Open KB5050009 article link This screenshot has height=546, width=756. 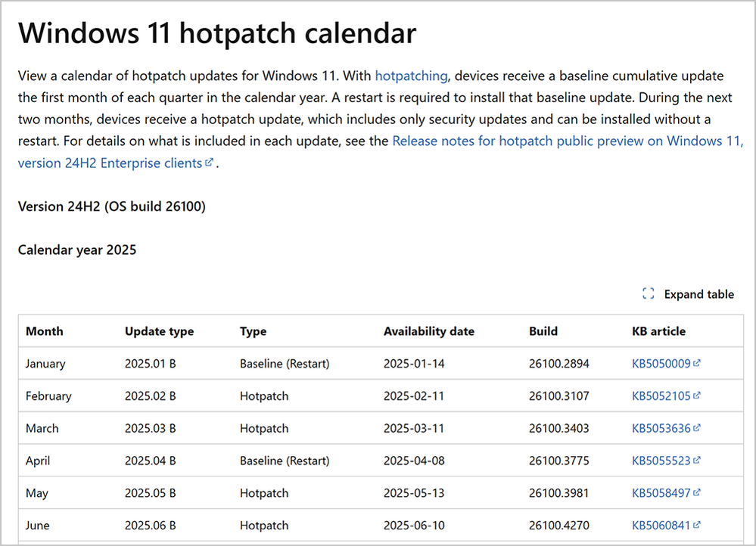point(661,364)
